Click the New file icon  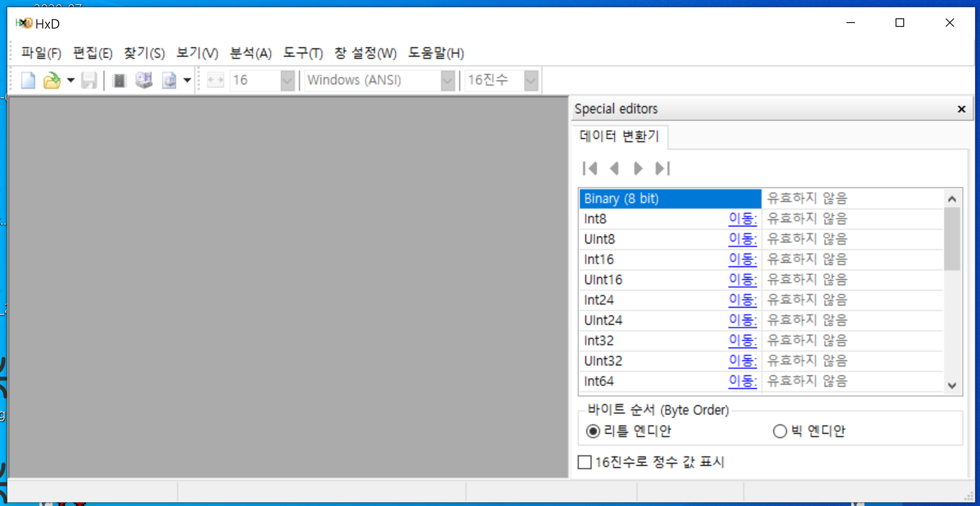28,80
